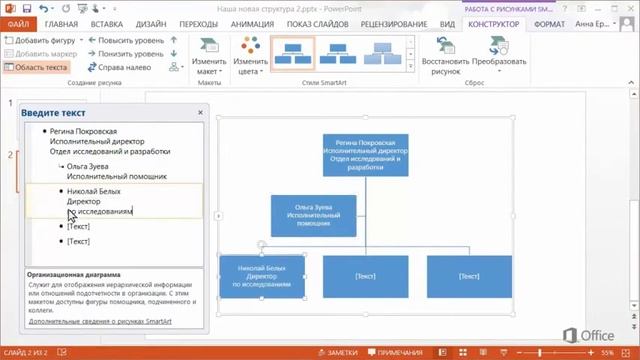The image size is (640, 360).
Task: Switch to the ДИЗАЙН tab
Action: [x=151, y=24]
